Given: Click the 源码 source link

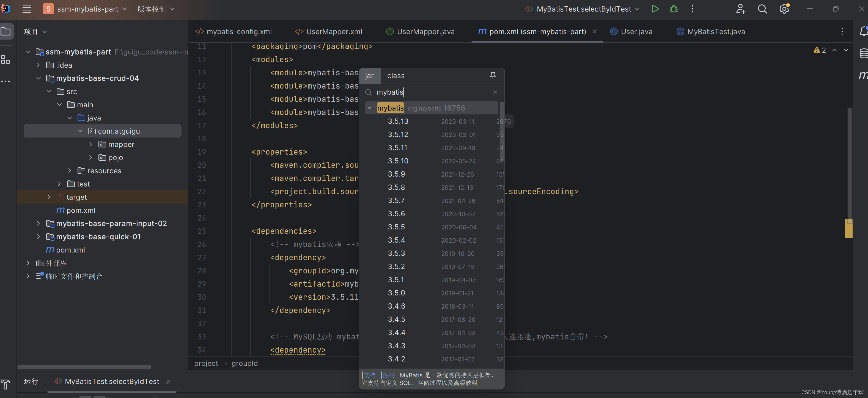Looking at the screenshot, I should 389,375.
